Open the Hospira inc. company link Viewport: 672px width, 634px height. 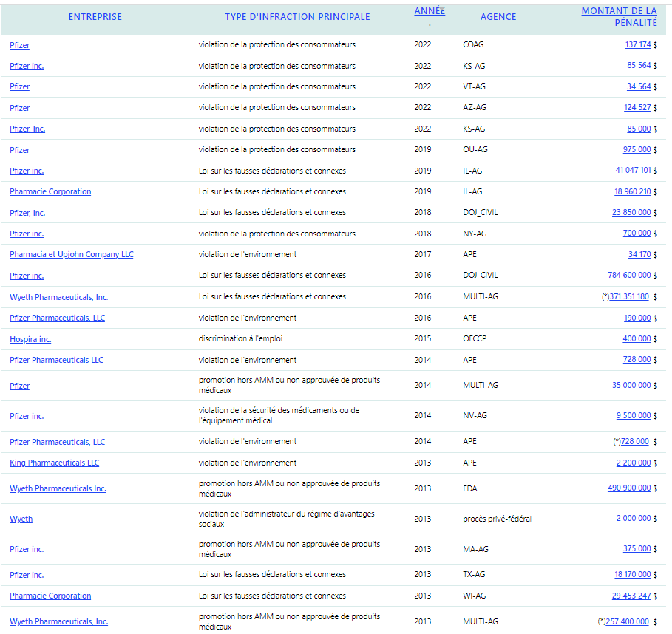[x=30, y=340]
